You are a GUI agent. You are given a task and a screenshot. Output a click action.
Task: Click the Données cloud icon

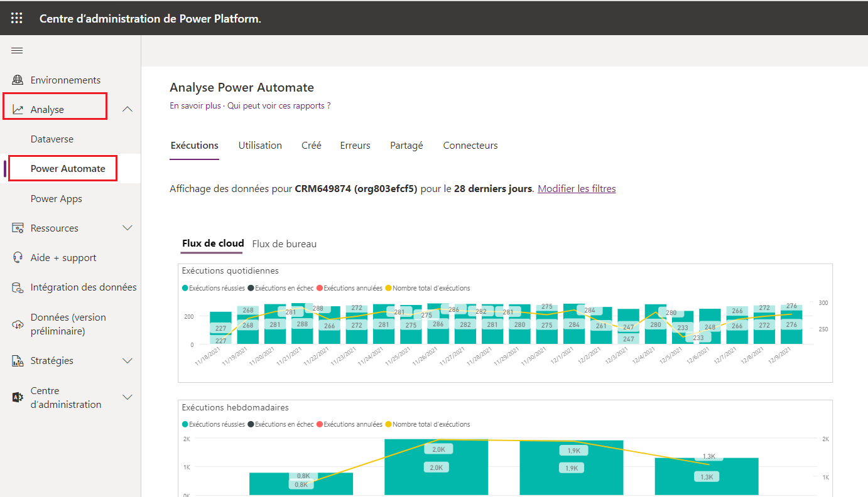coord(18,324)
